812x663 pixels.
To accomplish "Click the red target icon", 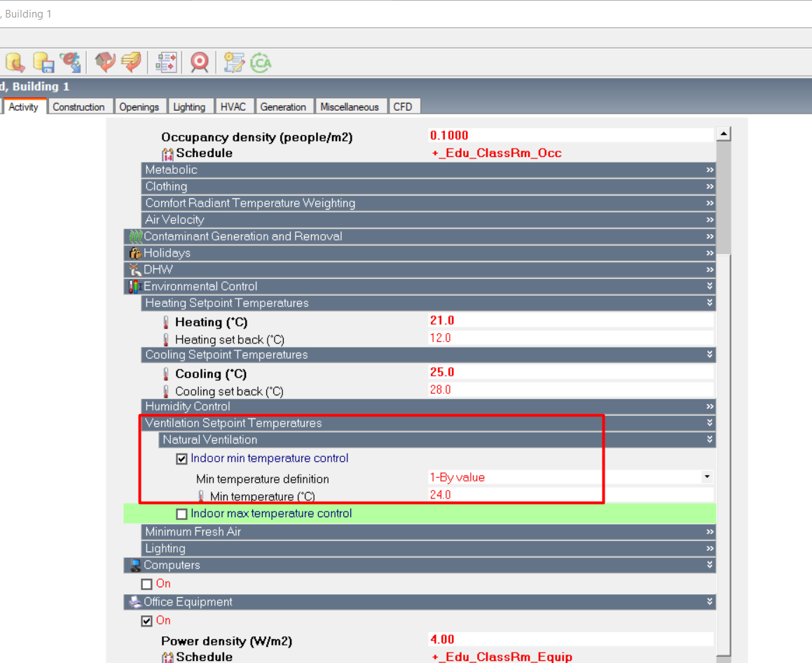I will click(200, 62).
